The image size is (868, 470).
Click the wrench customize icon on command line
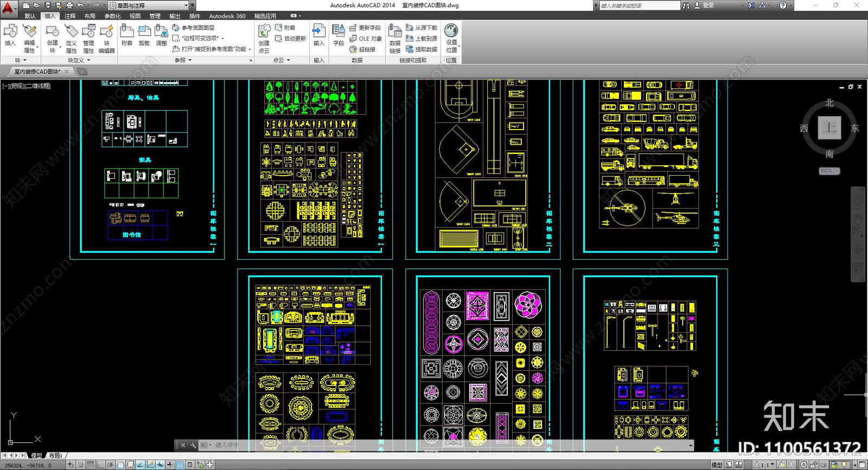(x=193, y=445)
